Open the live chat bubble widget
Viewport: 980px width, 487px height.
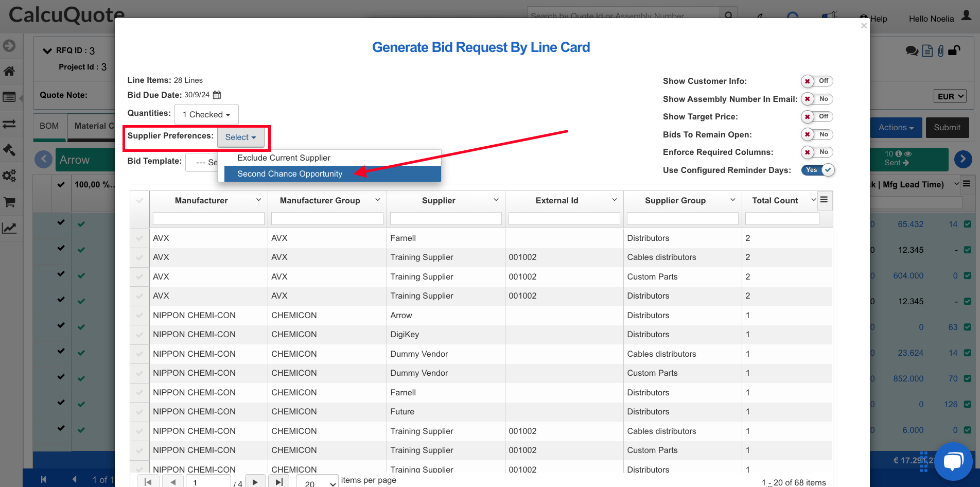pyautogui.click(x=953, y=461)
